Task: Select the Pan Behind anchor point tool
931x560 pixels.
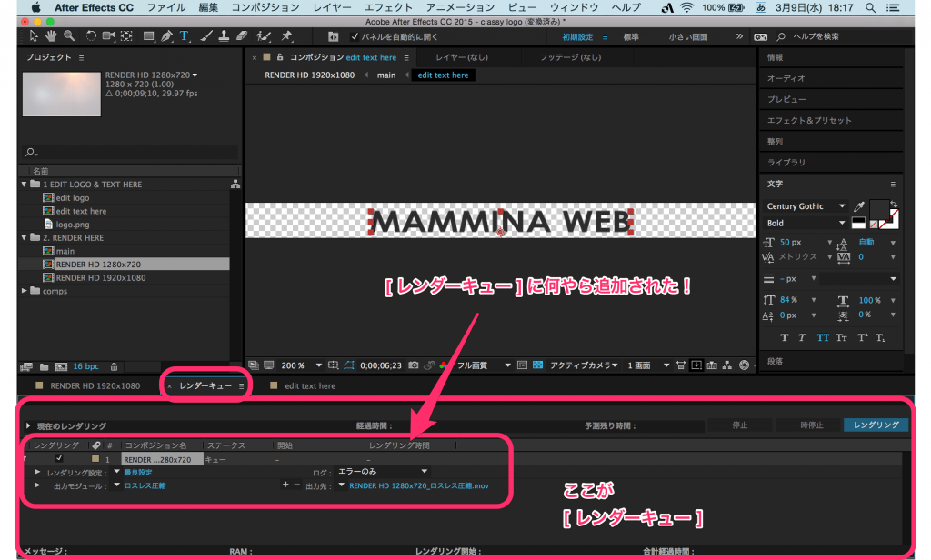Action: (126, 36)
